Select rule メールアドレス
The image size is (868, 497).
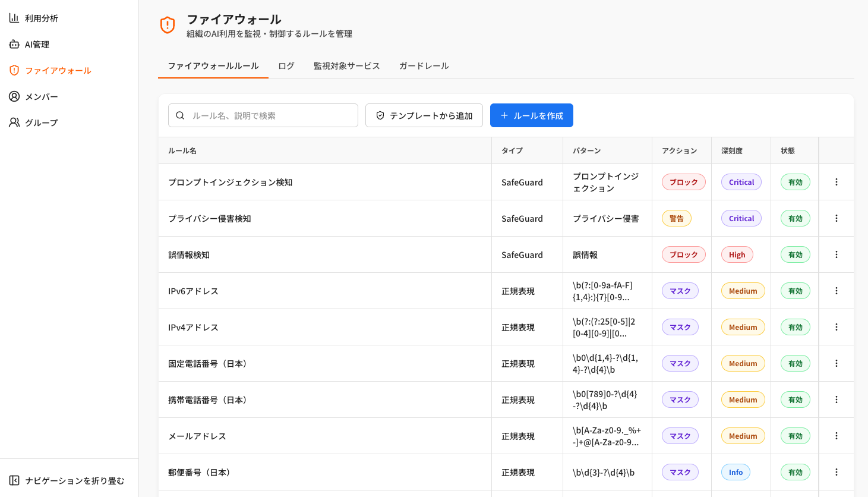pyautogui.click(x=197, y=436)
